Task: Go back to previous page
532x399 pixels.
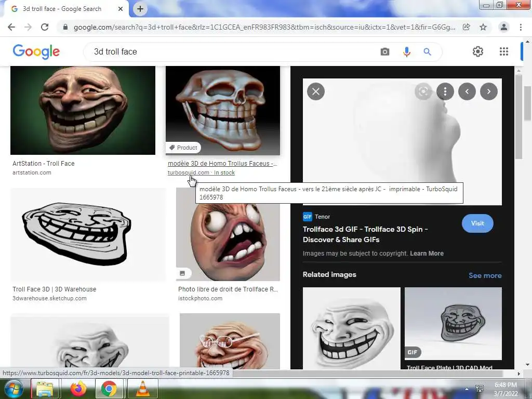Action: point(11,27)
